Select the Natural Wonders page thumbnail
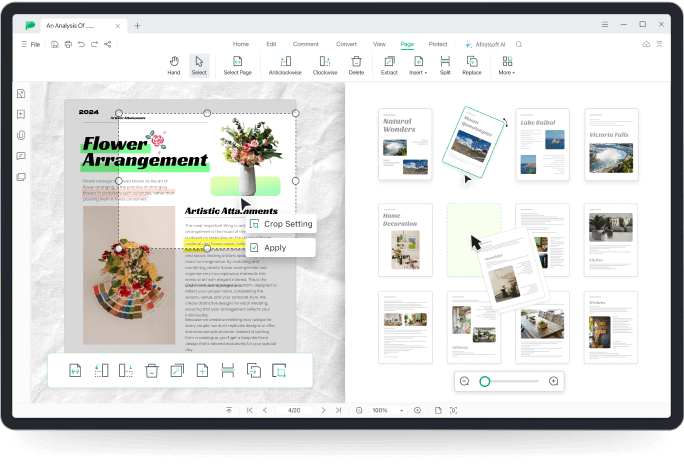 click(x=405, y=144)
